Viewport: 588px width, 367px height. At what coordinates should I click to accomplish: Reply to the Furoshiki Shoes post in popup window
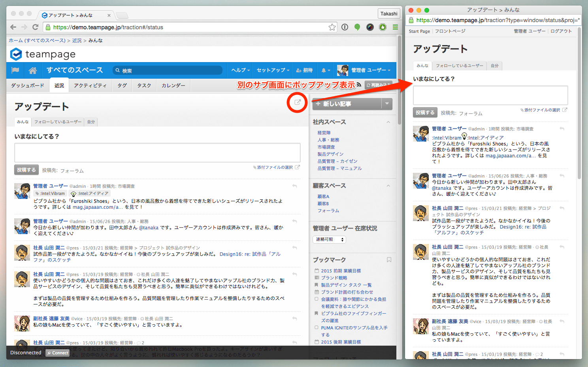click(562, 129)
